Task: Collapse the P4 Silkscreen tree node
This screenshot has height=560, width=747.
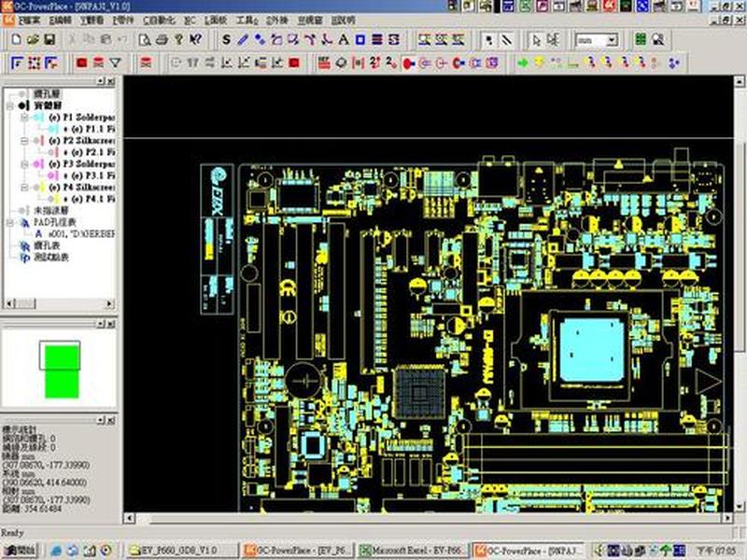Action: click(24, 188)
